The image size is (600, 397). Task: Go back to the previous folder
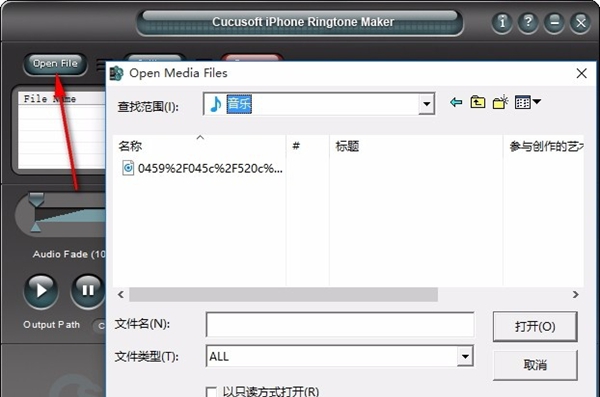(x=456, y=102)
